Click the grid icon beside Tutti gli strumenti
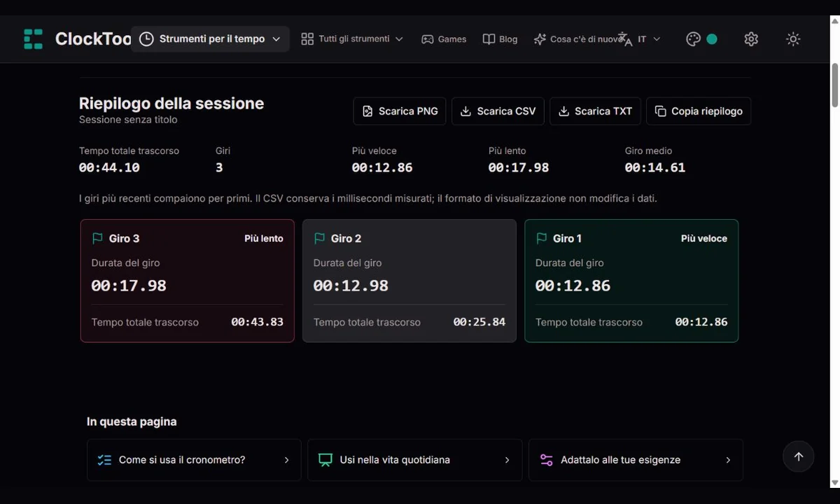Image resolution: width=840 pixels, height=504 pixels. click(x=307, y=39)
